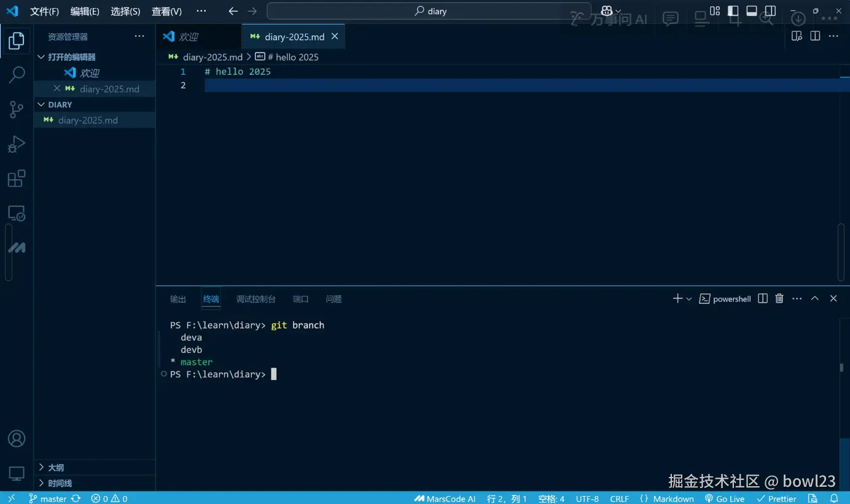Click remote window icon in status bar
Viewport: 850px width, 504px height.
[11, 498]
